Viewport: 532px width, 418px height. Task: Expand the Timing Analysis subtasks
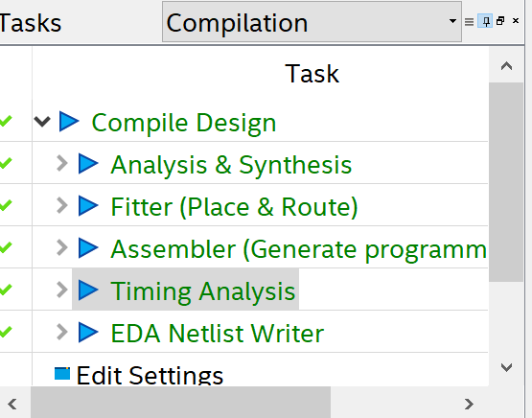click(62, 290)
